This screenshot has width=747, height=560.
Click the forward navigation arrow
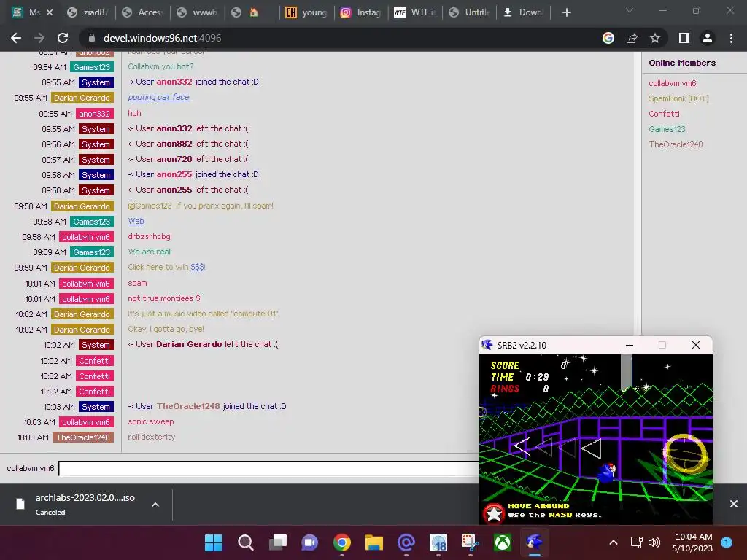click(x=39, y=38)
